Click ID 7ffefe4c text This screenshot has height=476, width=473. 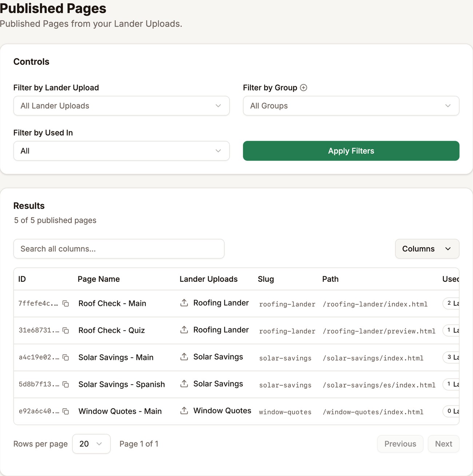(38, 303)
